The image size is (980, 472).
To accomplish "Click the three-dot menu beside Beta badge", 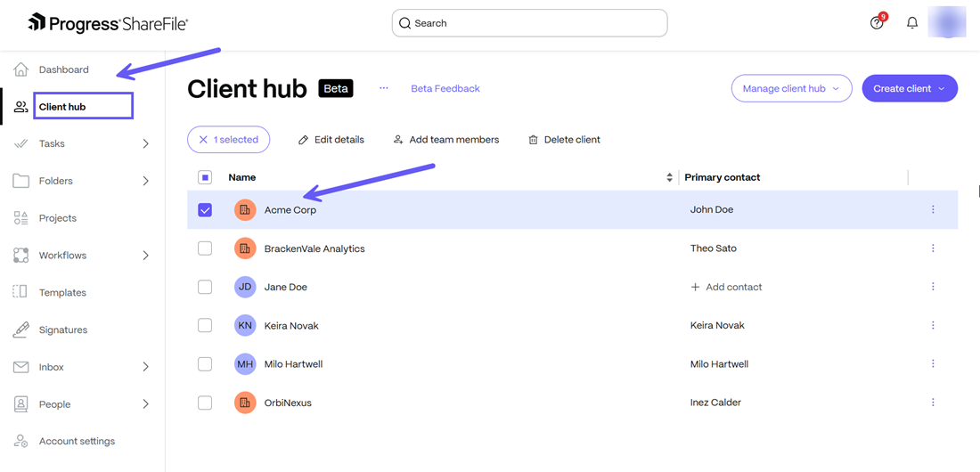I will [x=384, y=88].
